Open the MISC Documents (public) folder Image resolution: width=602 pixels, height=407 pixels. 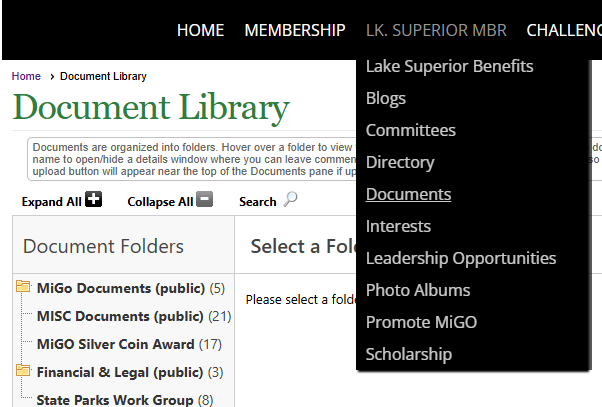tap(120, 316)
